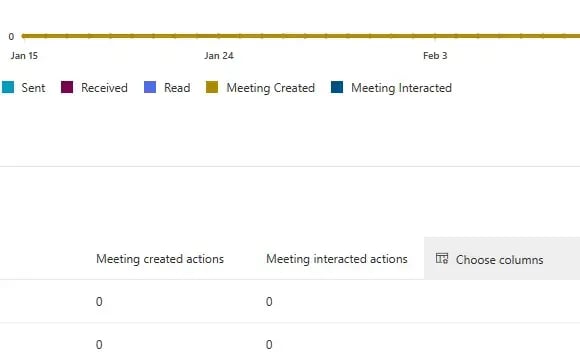Open the Choose columns label

(x=499, y=260)
